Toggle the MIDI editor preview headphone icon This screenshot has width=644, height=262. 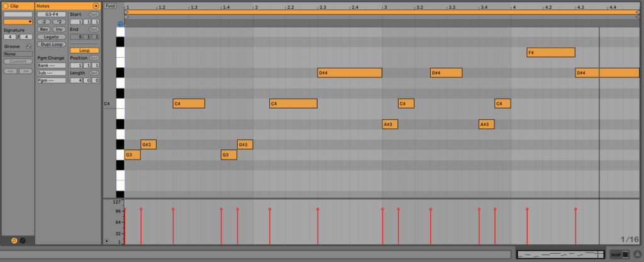click(120, 24)
